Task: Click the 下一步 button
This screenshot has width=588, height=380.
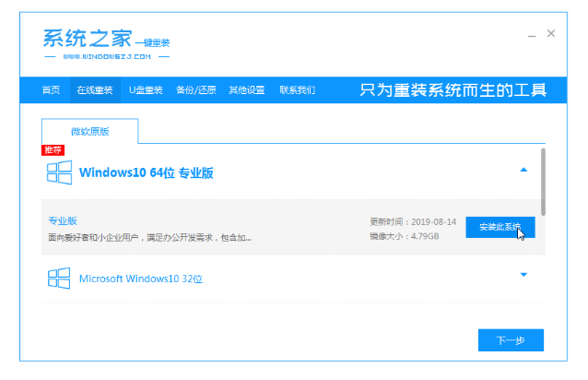Action: point(511,340)
